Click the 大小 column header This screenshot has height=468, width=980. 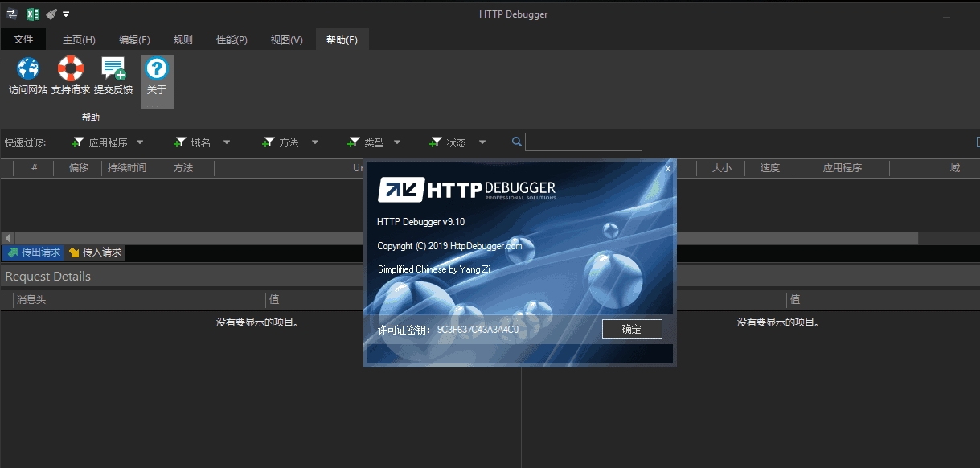721,168
